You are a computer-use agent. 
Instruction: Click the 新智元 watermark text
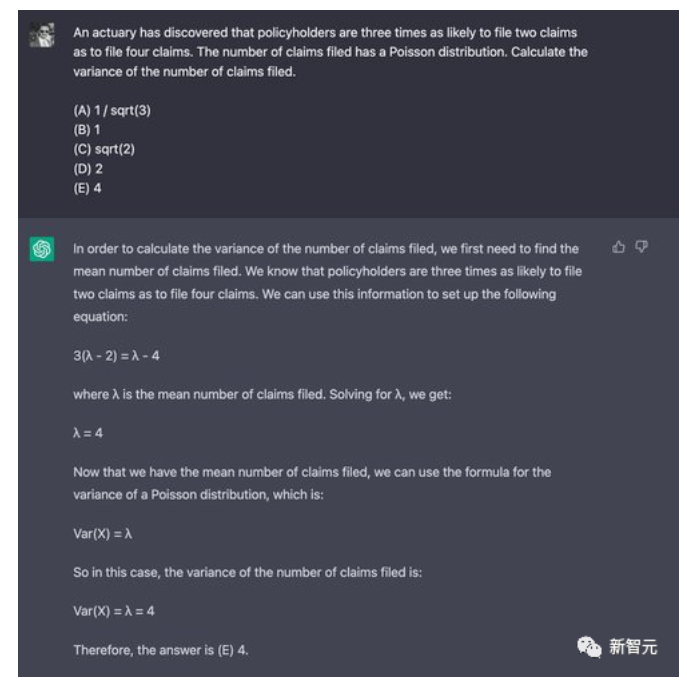point(634,647)
